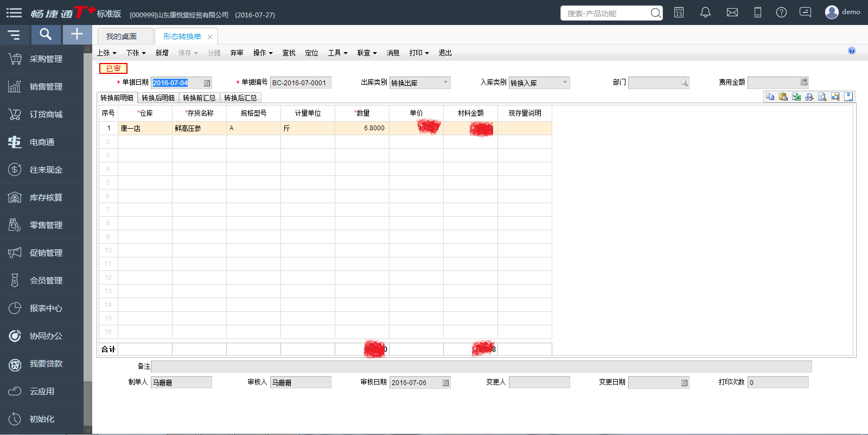Click the 搜索-产品功能 search field
The image size is (868, 435).
[605, 13]
